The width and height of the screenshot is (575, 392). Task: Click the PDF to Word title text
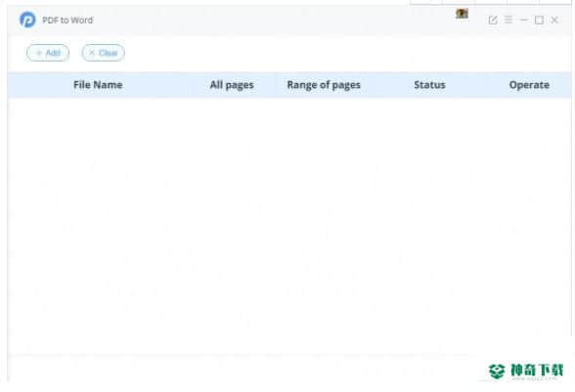pos(67,21)
